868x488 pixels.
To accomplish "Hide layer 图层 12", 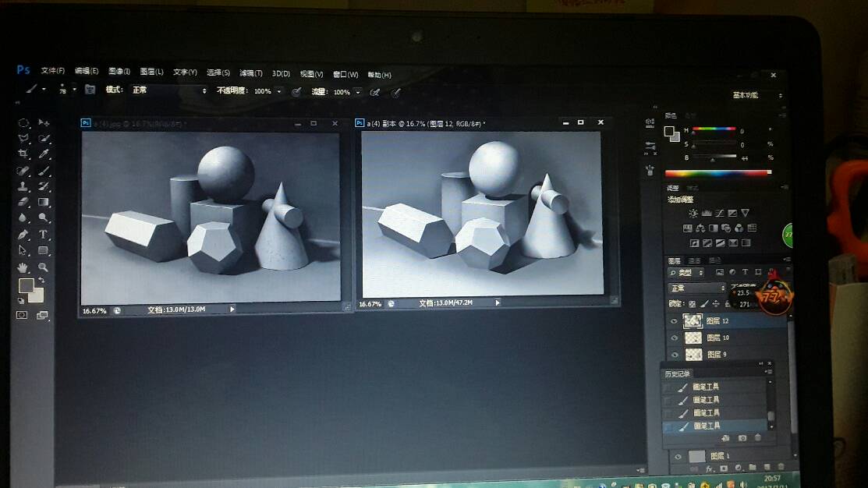I will 674,321.
